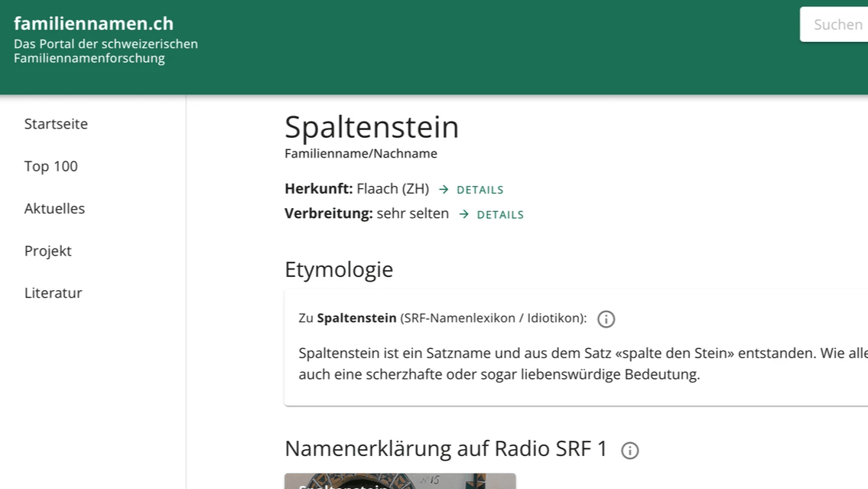This screenshot has width=868, height=489.
Task: Click the 'Zu Spaltenstein (SRF-Namenlexikon / Idiotikon)' line
Action: pos(442,318)
